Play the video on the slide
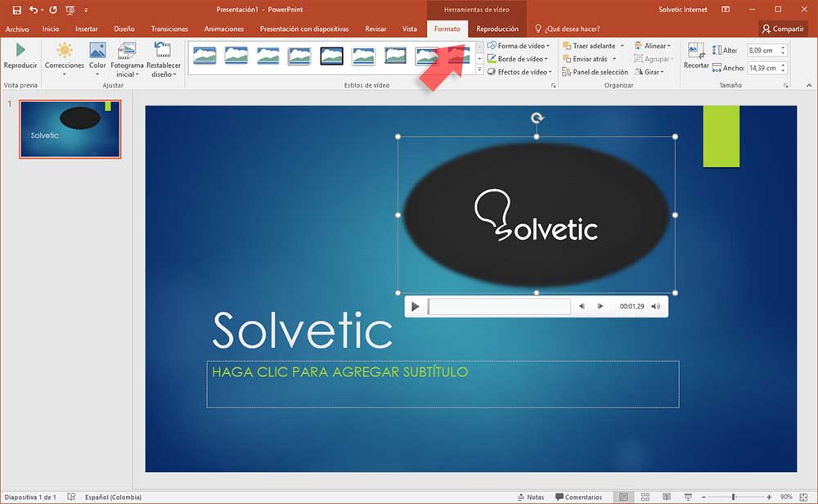The width and height of the screenshot is (818, 504). pyautogui.click(x=416, y=306)
